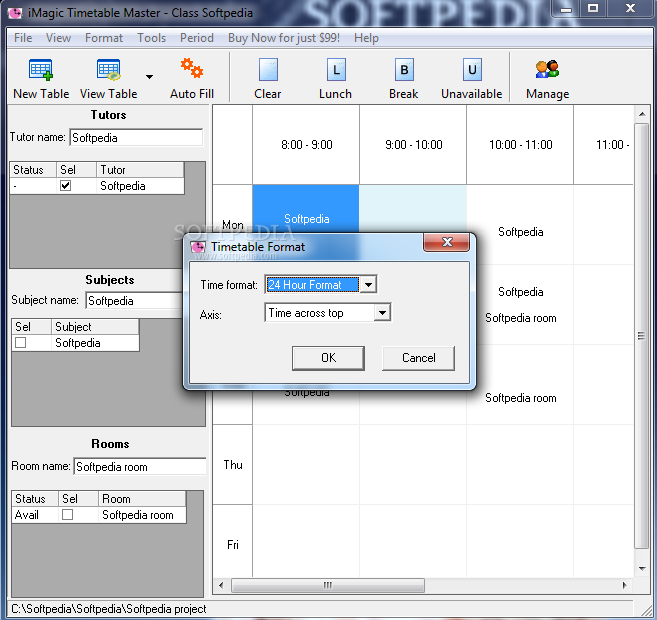Click the Subject name input field
Screen dimensions: 657x620
click(x=135, y=301)
